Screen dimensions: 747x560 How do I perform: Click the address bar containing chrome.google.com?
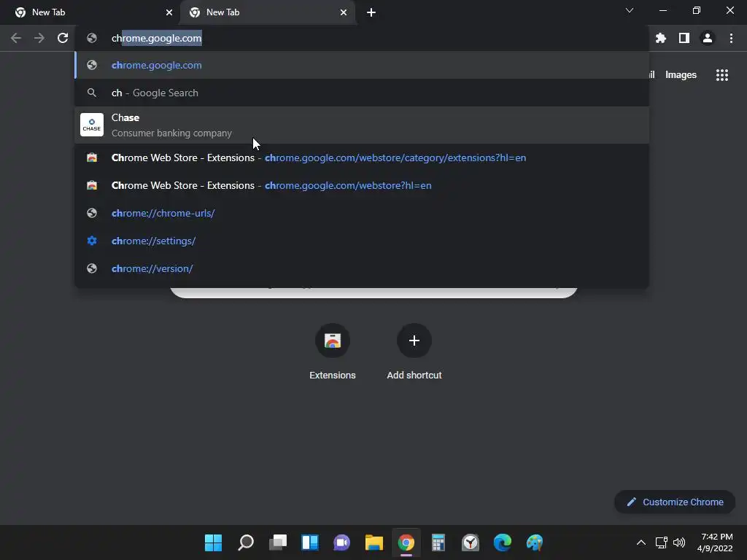tap(362, 38)
